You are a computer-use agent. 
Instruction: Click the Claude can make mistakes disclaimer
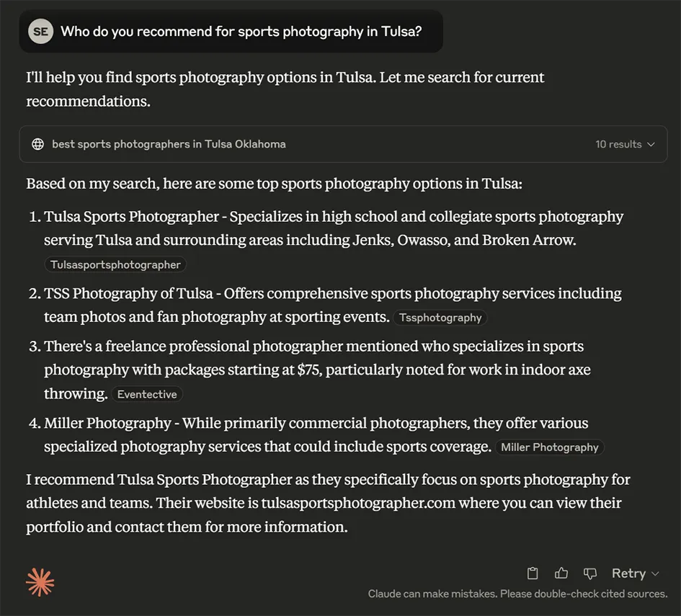(517, 594)
